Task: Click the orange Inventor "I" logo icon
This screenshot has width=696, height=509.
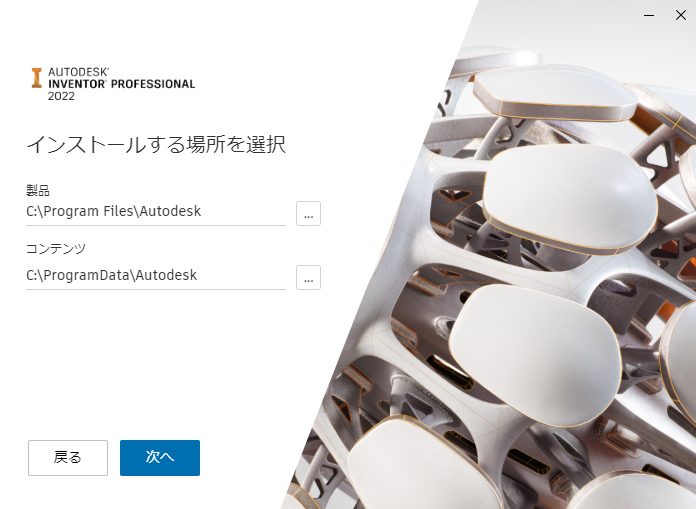Action: [x=36, y=78]
